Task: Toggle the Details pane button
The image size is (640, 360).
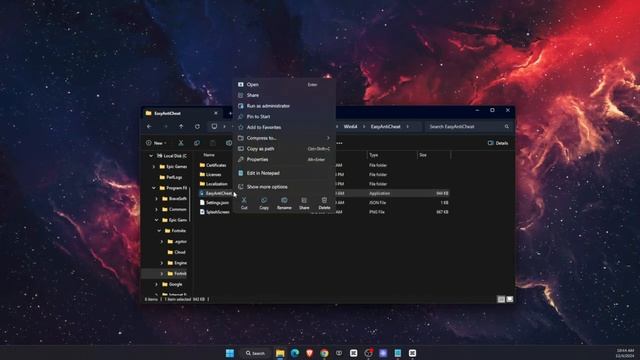Action: (498, 143)
